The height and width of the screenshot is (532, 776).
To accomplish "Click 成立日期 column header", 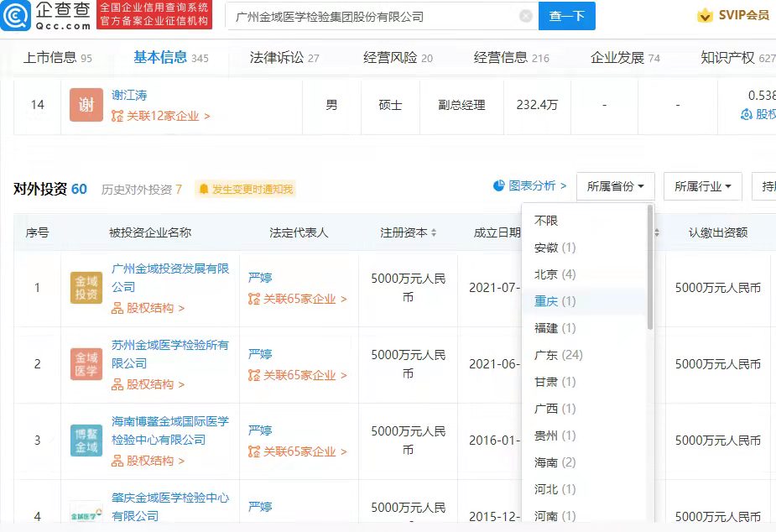I will (497, 232).
